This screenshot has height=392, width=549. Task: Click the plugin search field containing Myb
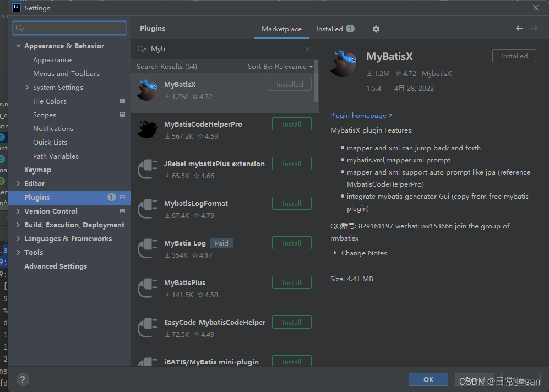click(x=224, y=49)
